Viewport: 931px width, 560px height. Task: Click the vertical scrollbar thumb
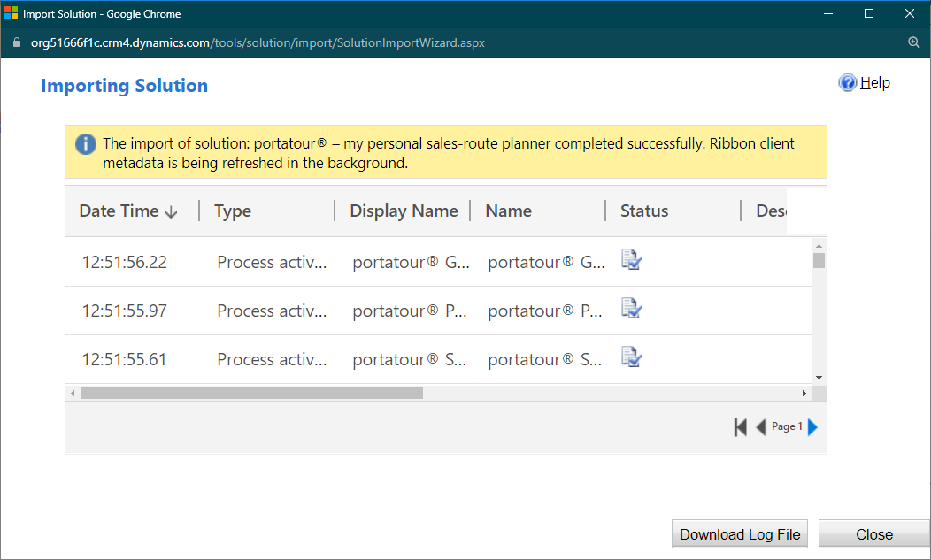click(x=819, y=261)
